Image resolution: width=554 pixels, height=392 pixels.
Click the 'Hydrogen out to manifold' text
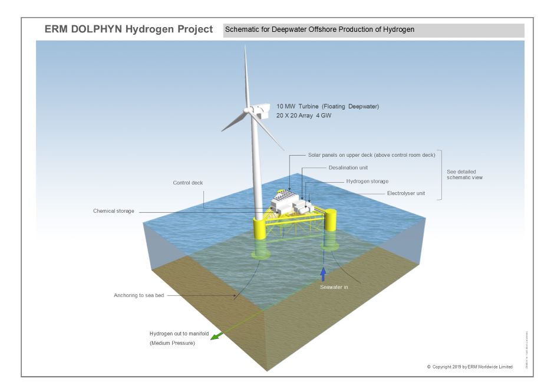[x=179, y=333]
